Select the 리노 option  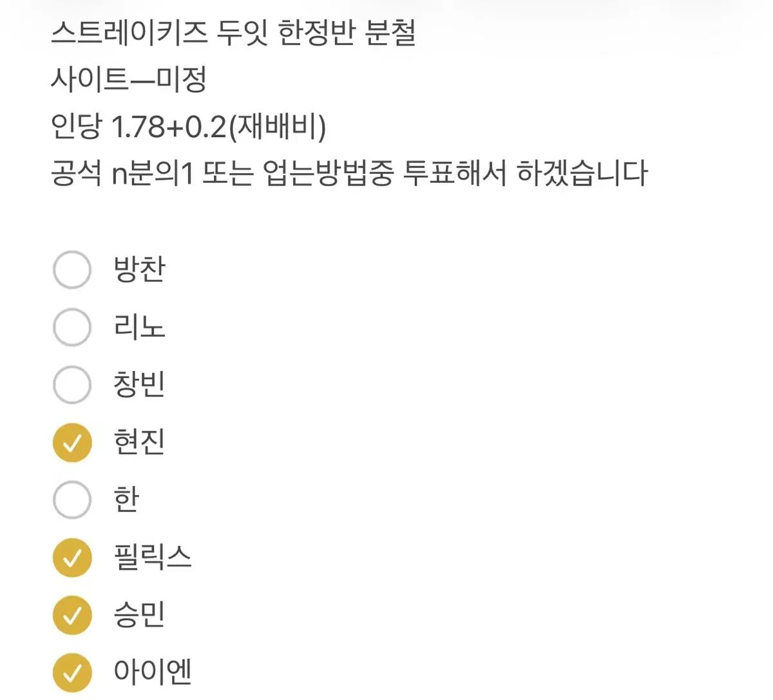coord(72,327)
